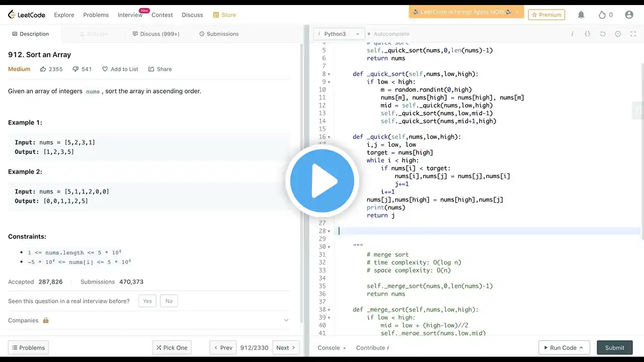Enter fullscreen editor mode

(633, 34)
